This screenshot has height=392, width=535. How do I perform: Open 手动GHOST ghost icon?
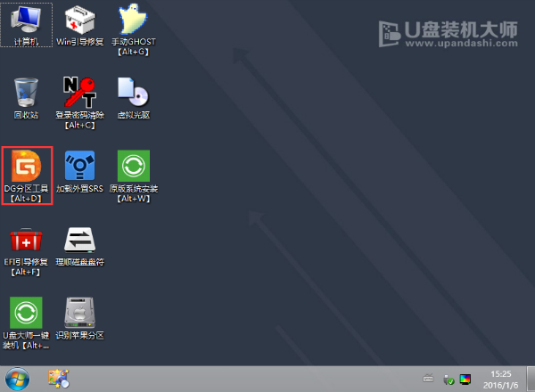134,29
